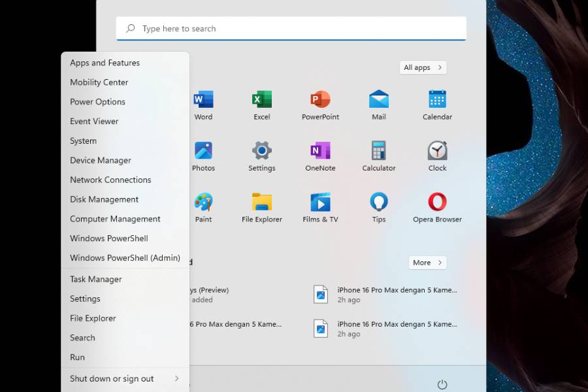Click the More recommended button
The image size is (588, 392).
[427, 263]
